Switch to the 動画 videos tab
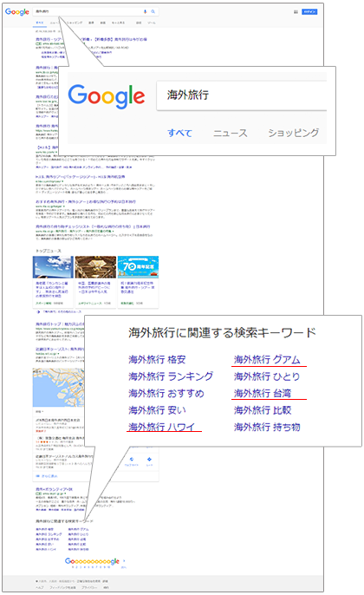Screen dimensions: 364x595 [x=103, y=23]
